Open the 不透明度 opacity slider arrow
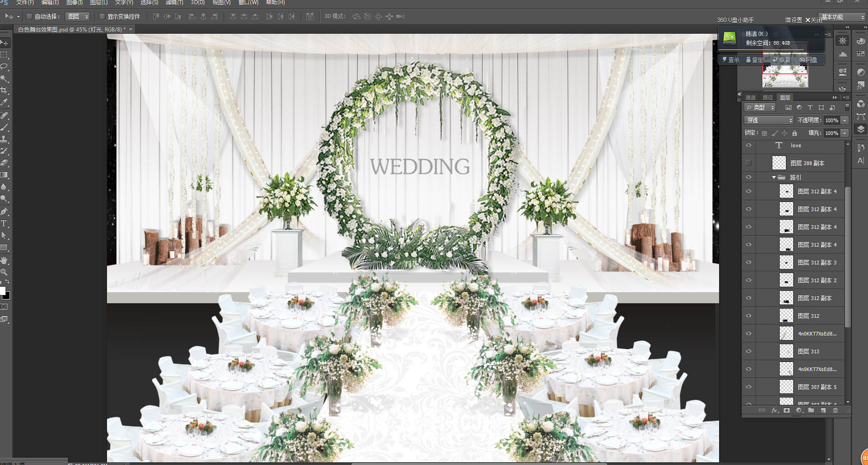Image resolution: width=868 pixels, height=465 pixels. (845, 120)
